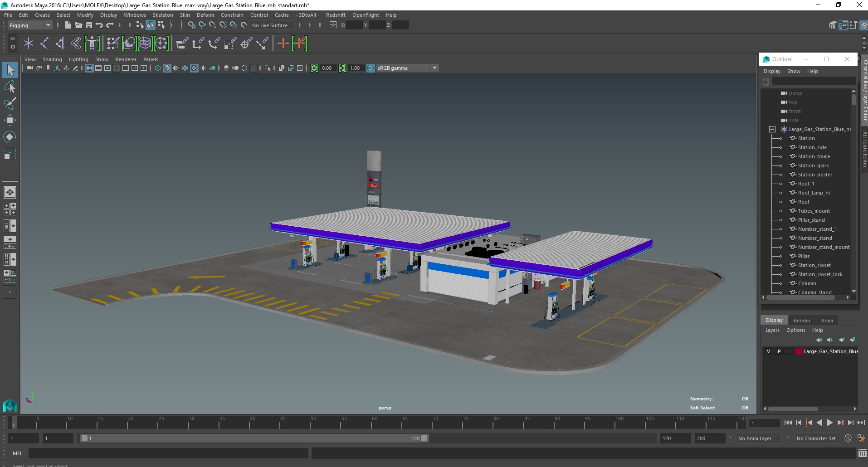Toggle auto keyframe button
This screenshot has height=467, width=868.
(x=848, y=438)
